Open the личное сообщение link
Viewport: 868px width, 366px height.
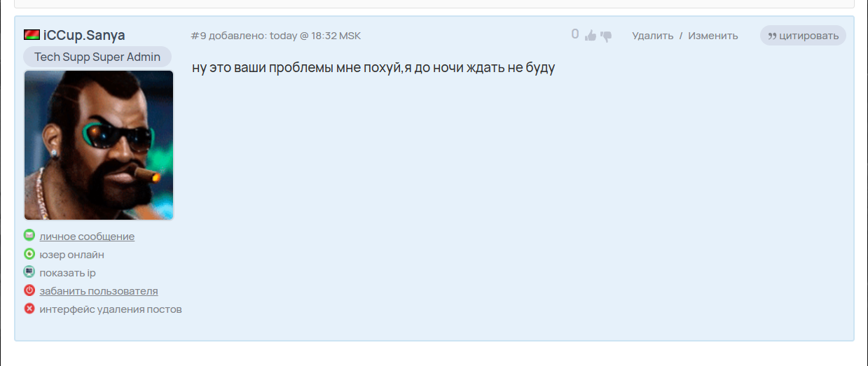point(87,237)
